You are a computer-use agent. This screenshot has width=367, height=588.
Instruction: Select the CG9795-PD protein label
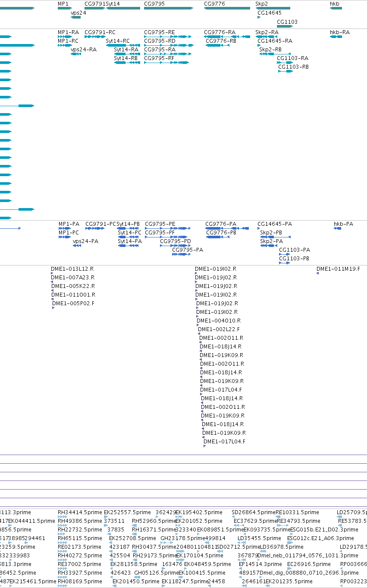coord(176,241)
